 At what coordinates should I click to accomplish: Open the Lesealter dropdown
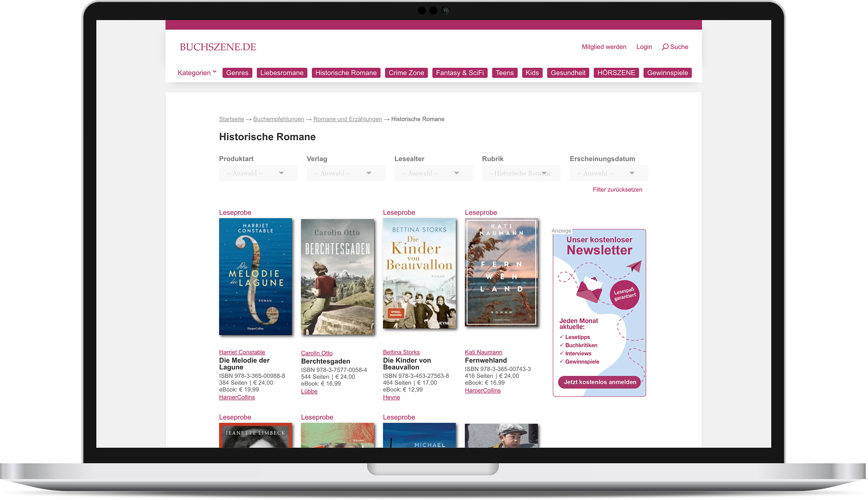coord(433,173)
